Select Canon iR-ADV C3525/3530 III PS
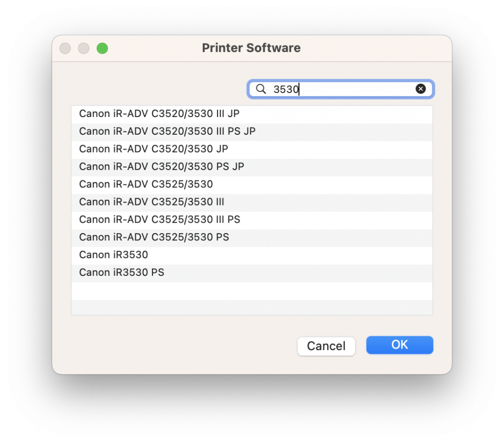Viewport: 504px width, 443px height. pyautogui.click(x=159, y=220)
